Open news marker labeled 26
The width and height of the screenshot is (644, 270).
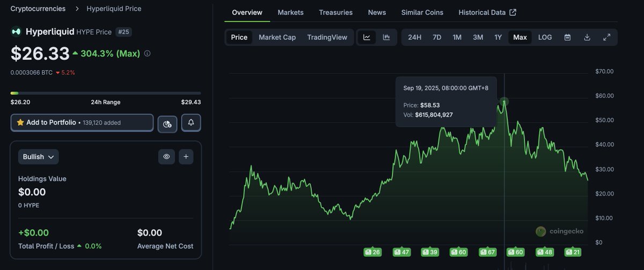372,252
